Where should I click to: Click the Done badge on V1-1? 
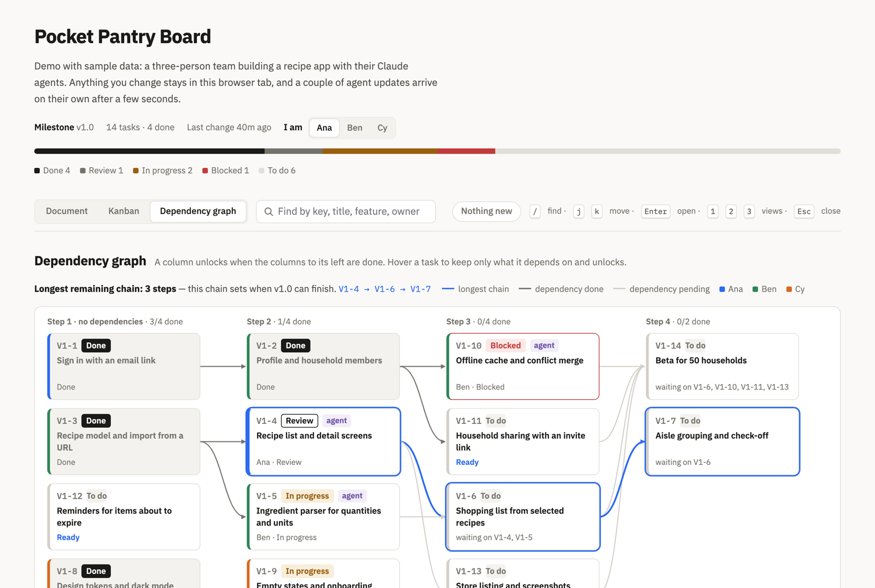pos(96,346)
